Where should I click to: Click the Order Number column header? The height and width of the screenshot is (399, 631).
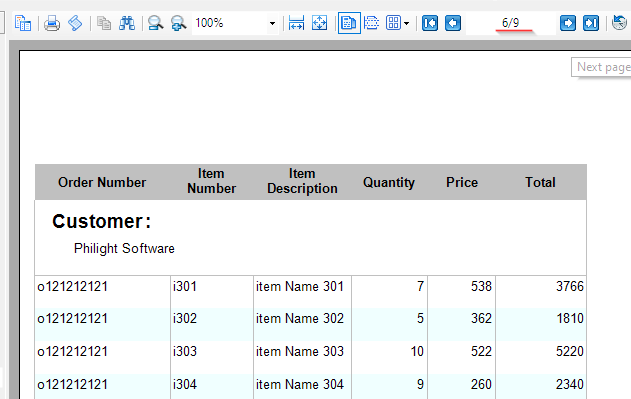pyautogui.click(x=102, y=182)
